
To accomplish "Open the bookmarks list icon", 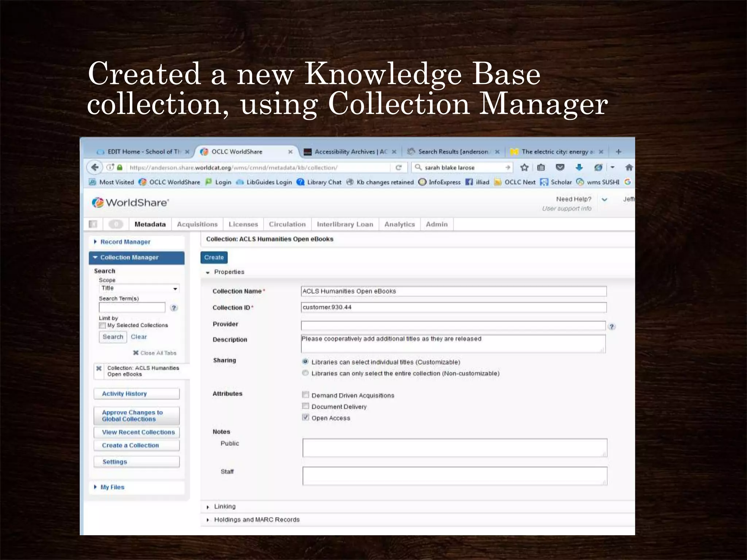I will click(x=541, y=167).
